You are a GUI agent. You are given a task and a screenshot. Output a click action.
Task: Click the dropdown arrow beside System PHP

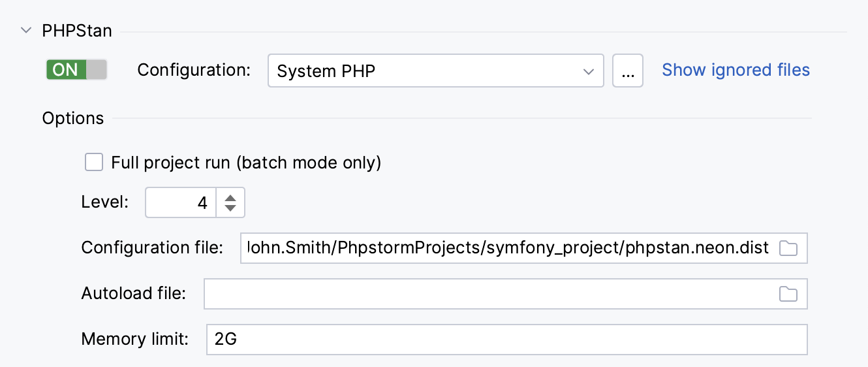coord(589,71)
